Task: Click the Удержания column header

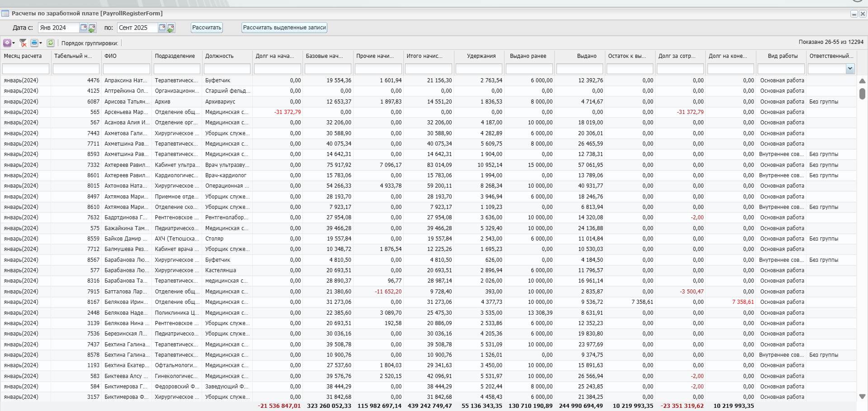Action: click(479, 56)
